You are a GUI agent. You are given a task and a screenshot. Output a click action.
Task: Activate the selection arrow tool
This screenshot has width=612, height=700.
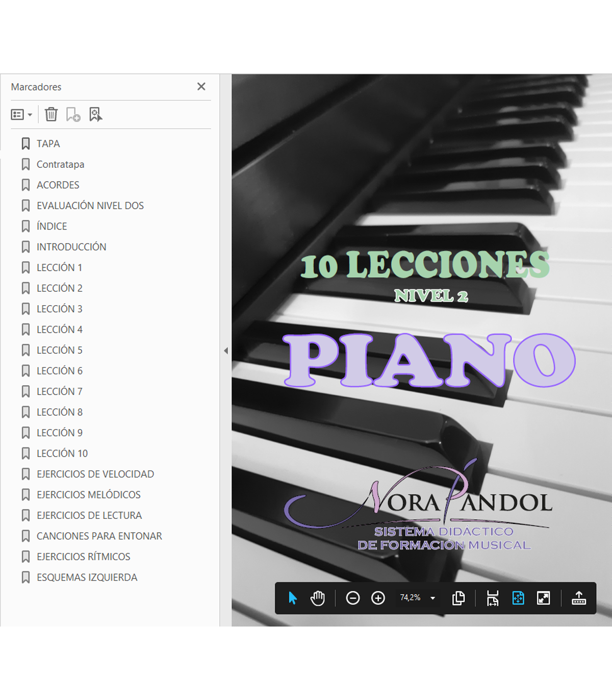click(293, 598)
